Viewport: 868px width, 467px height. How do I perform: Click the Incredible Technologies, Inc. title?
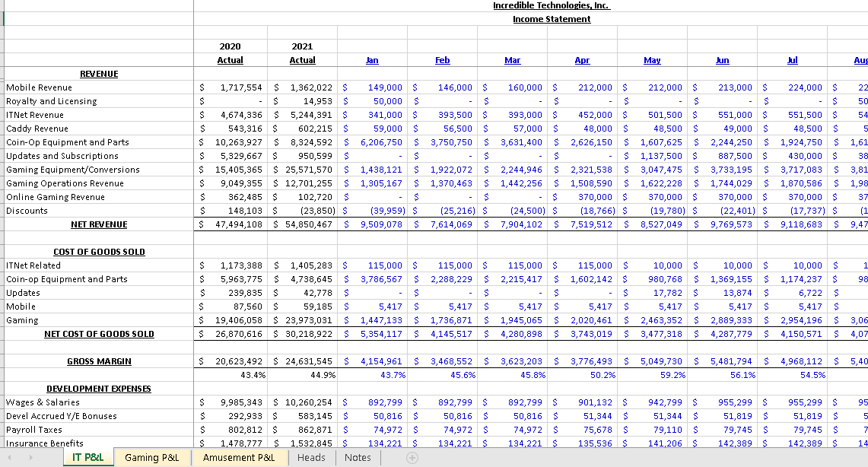pos(552,5)
